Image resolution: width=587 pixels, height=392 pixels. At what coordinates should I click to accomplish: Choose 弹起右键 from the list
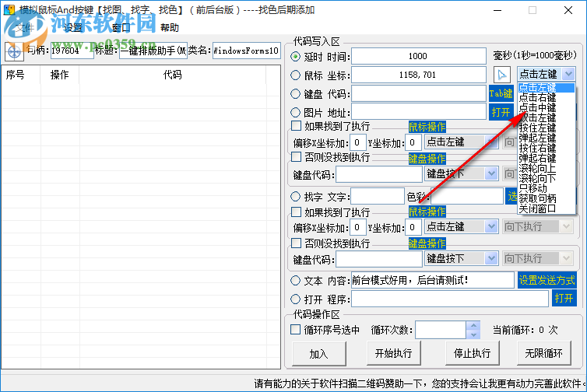(547, 158)
